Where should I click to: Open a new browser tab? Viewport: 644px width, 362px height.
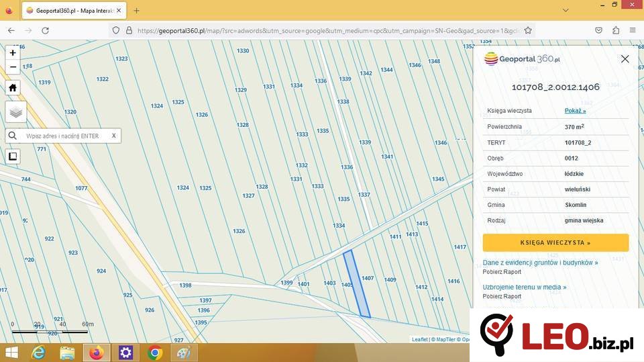click(137, 11)
